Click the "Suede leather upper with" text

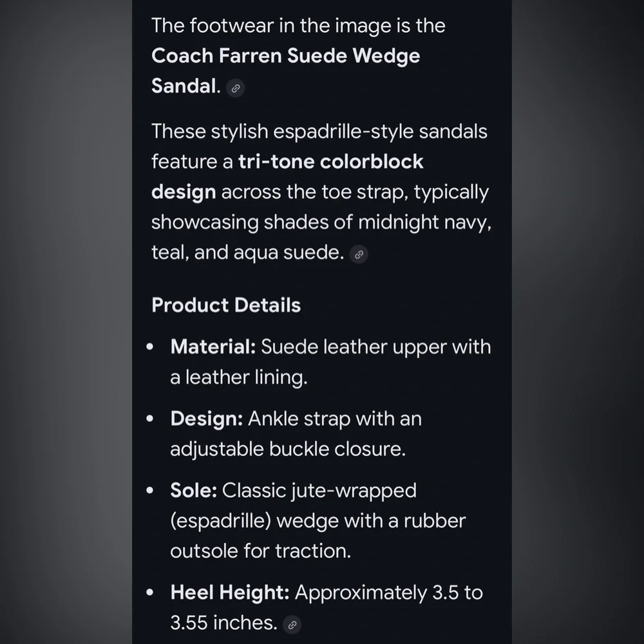[x=375, y=347]
